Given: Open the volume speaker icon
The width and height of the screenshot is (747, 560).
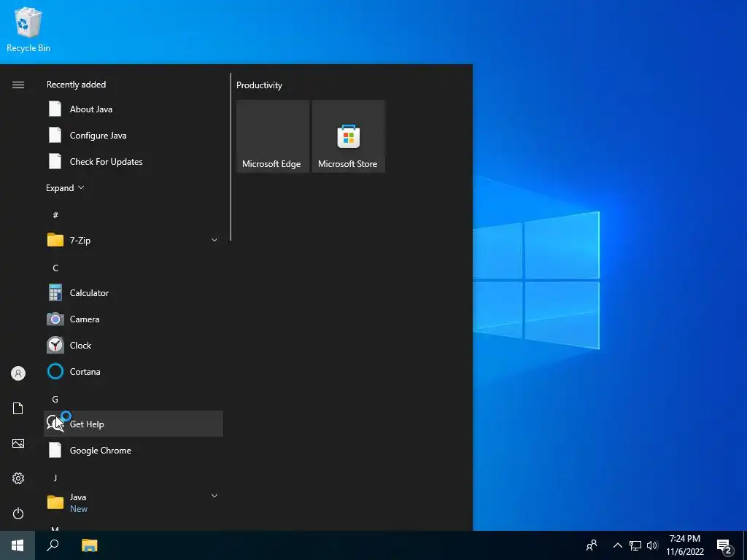Looking at the screenshot, I should point(652,545).
